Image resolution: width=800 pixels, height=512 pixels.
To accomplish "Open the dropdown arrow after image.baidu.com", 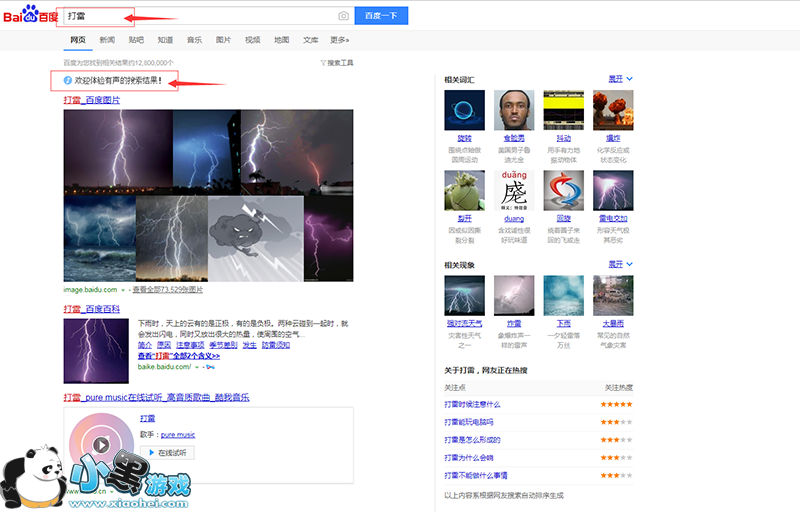I will [122, 290].
